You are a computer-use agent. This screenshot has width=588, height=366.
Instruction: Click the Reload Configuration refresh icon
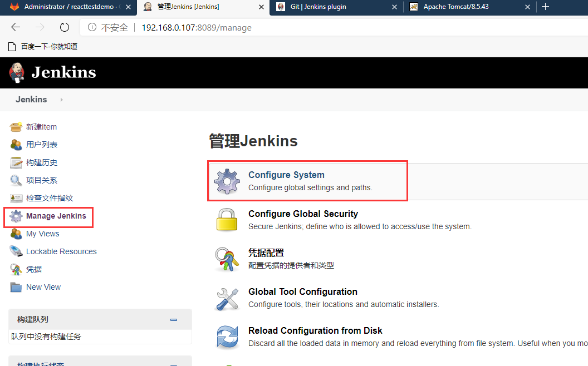pos(227,337)
